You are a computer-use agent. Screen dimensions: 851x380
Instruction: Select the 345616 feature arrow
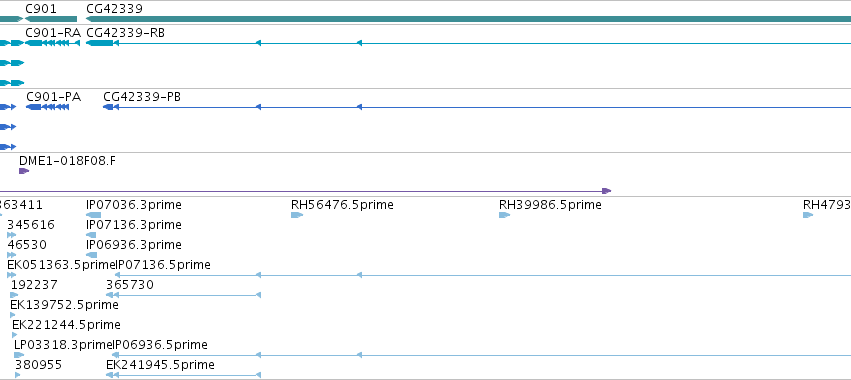click(11, 235)
